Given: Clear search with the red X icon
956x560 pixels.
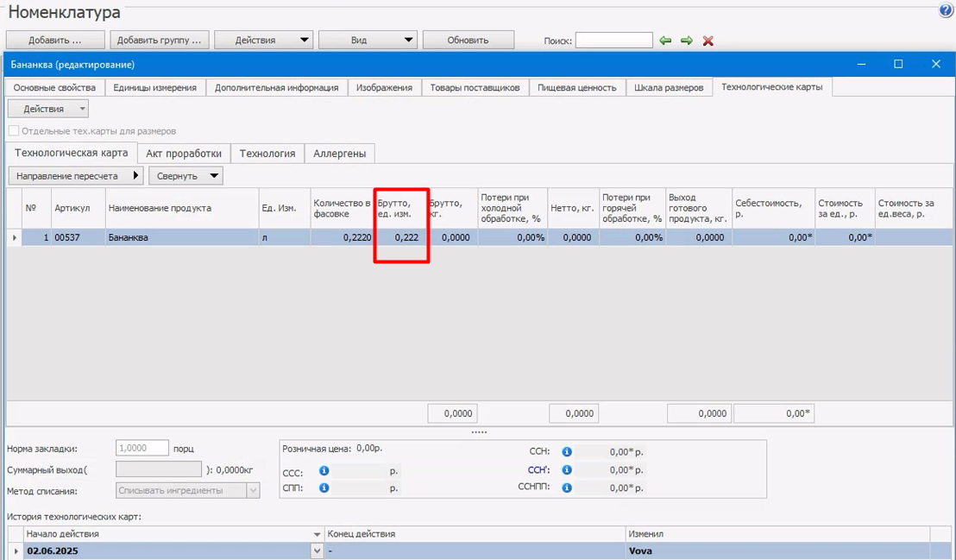Looking at the screenshot, I should point(708,41).
